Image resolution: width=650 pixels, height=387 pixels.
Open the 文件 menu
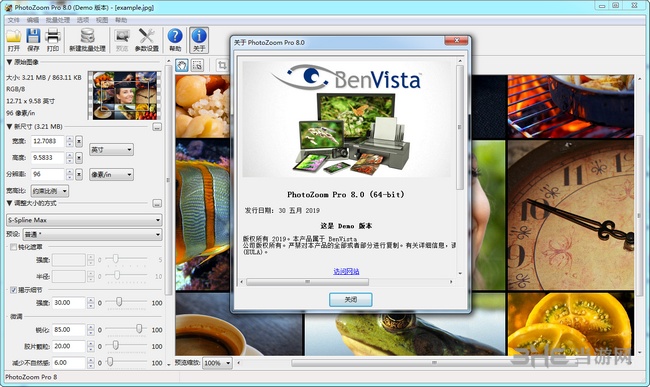click(x=14, y=20)
